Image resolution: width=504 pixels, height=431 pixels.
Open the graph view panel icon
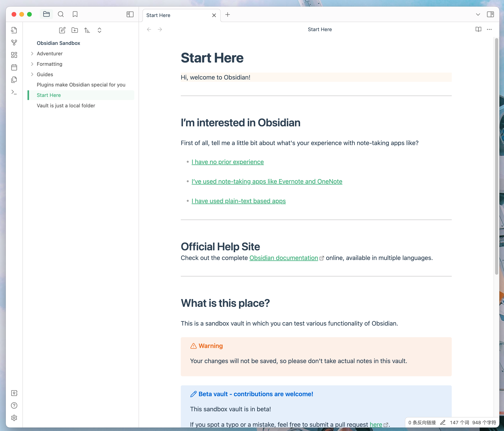14,42
